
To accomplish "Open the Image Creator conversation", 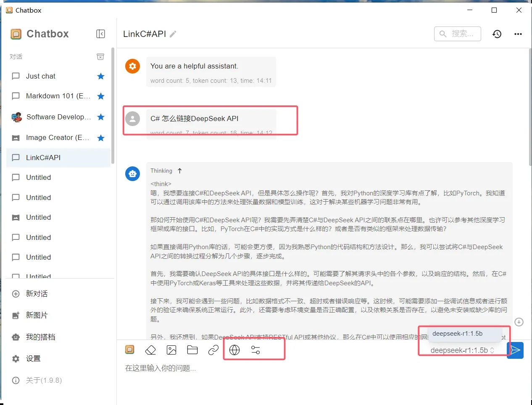I will tap(58, 138).
